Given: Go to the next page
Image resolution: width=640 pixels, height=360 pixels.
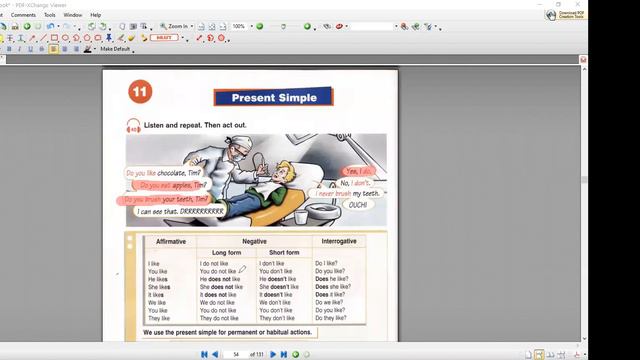Looking at the screenshot, I should (273, 354).
